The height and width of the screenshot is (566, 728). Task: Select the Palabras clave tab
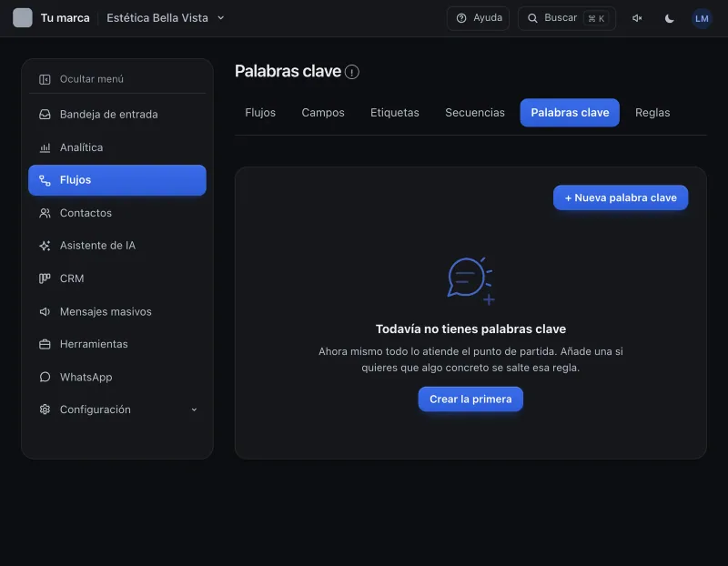[x=570, y=112]
